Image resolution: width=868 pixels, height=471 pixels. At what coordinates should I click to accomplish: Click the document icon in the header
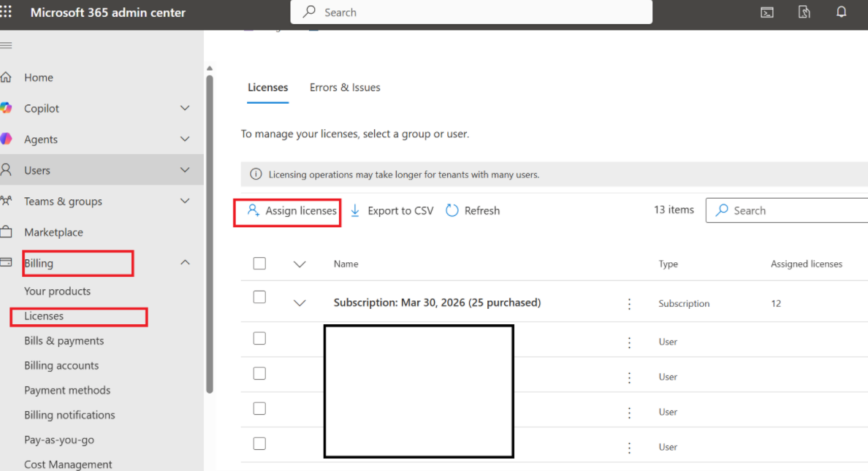point(804,12)
